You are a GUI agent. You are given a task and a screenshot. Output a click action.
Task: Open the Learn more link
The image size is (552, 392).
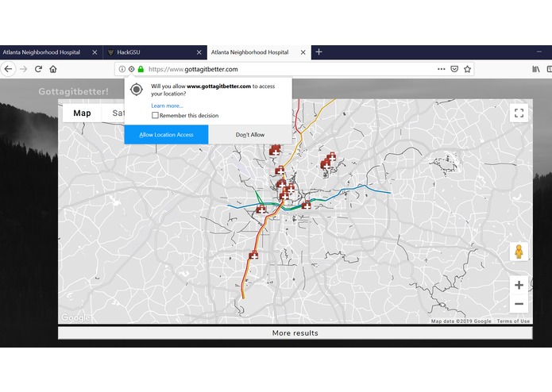pyautogui.click(x=168, y=106)
